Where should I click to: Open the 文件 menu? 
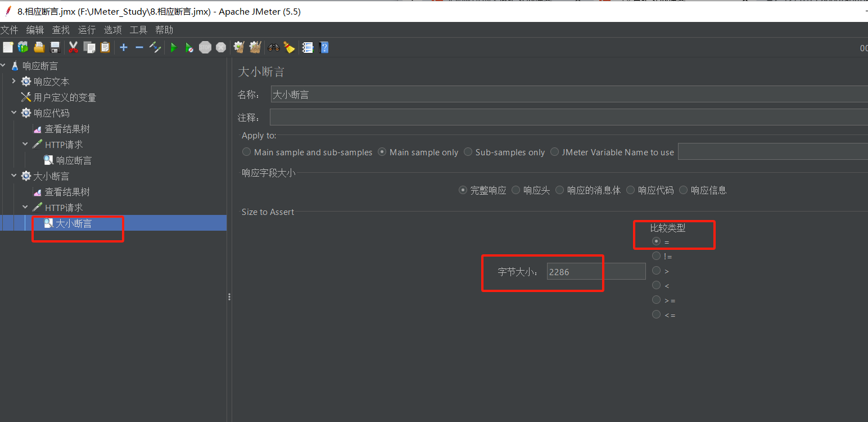tap(9, 30)
